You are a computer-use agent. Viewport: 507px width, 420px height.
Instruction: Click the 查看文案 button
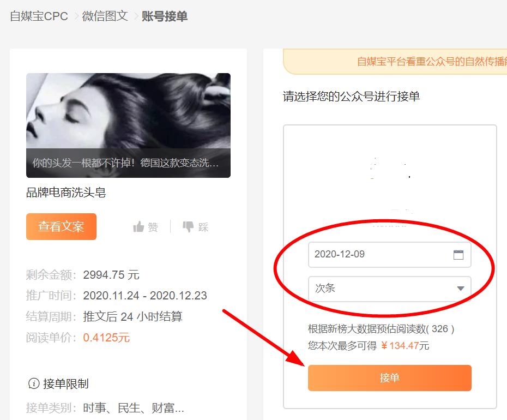(61, 226)
